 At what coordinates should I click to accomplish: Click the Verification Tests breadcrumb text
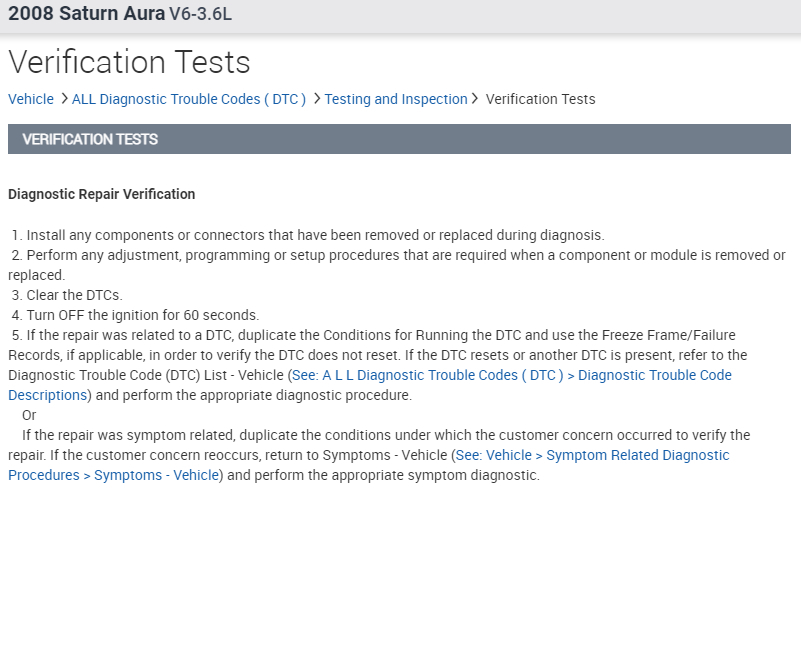point(540,99)
